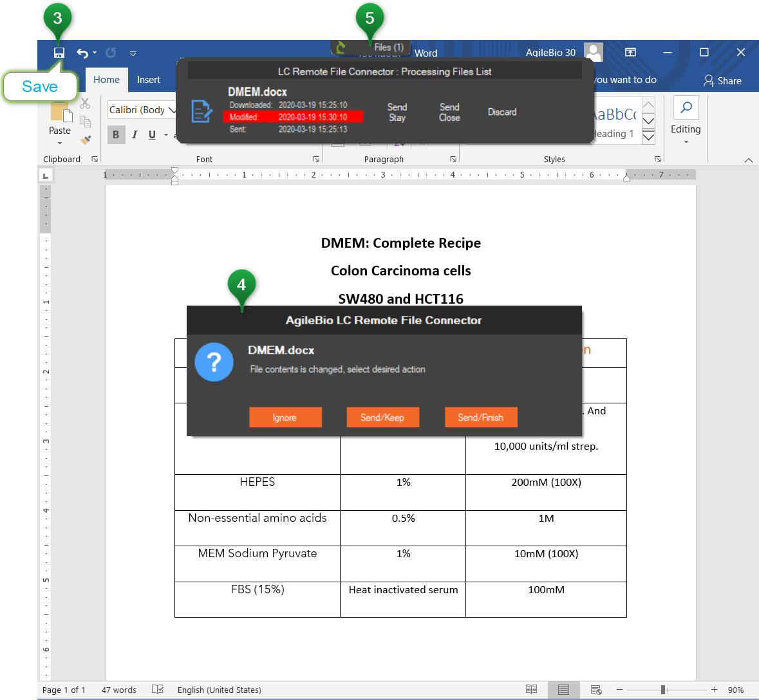Toggle Bold formatting
This screenshot has width=759, height=700.
pos(116,134)
